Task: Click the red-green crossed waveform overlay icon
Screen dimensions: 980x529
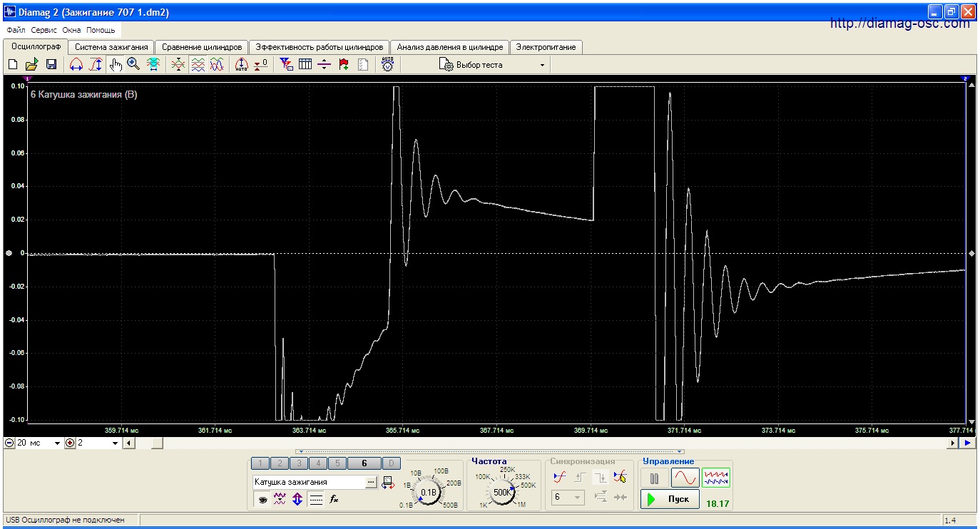Action: pos(178,64)
